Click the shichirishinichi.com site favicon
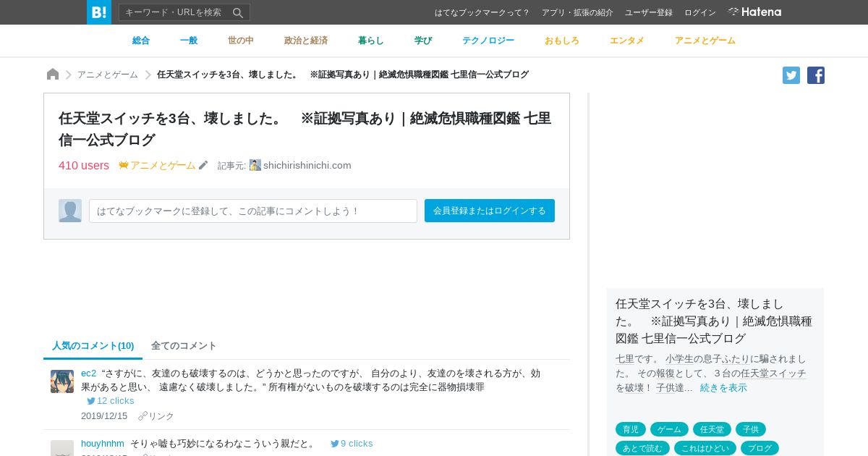This screenshot has width=868, height=456. [255, 165]
